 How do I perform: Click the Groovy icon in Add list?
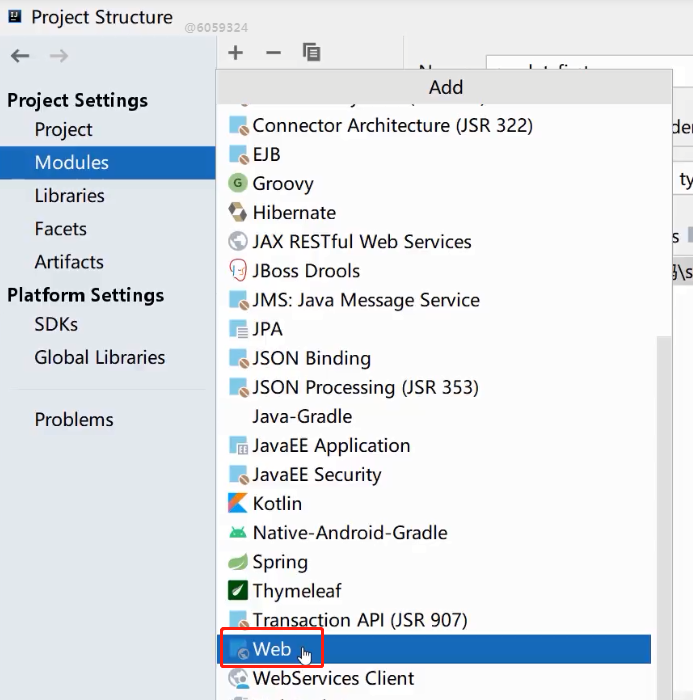[238, 183]
